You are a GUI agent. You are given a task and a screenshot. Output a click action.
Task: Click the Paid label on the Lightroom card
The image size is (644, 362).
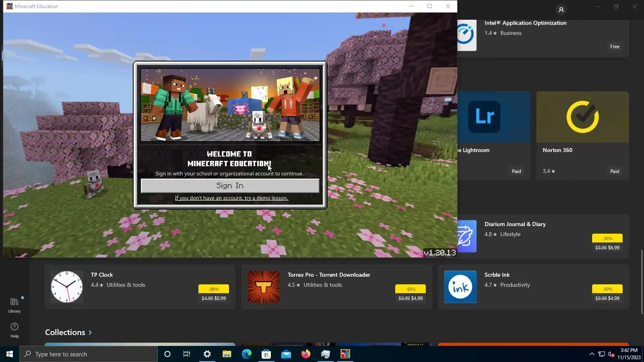click(x=516, y=171)
